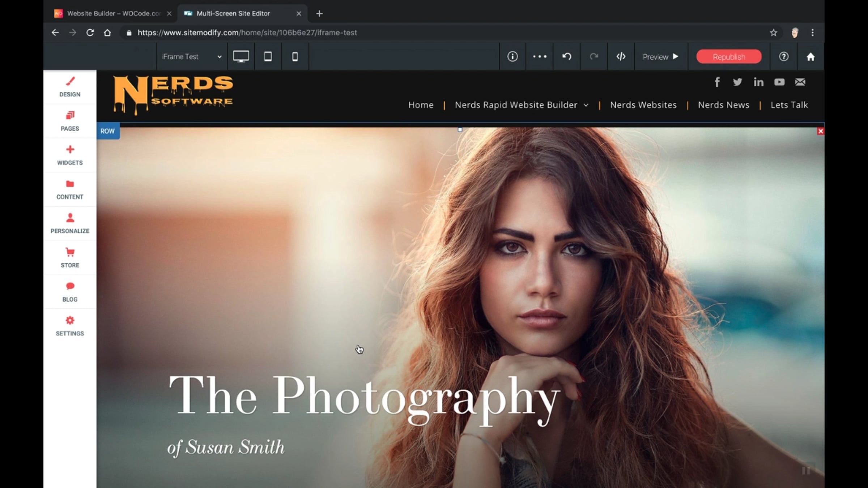The height and width of the screenshot is (488, 868).
Task: Select desktop device view
Action: [x=241, y=56]
